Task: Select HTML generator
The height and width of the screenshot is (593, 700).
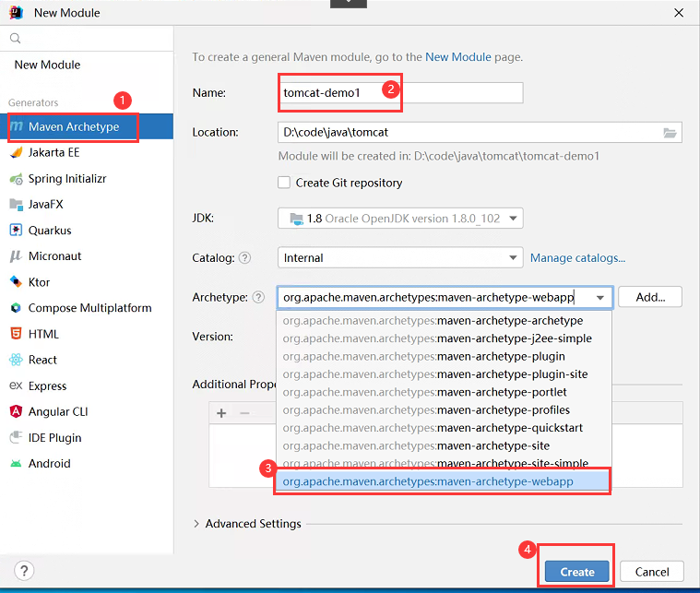Action: point(87,334)
